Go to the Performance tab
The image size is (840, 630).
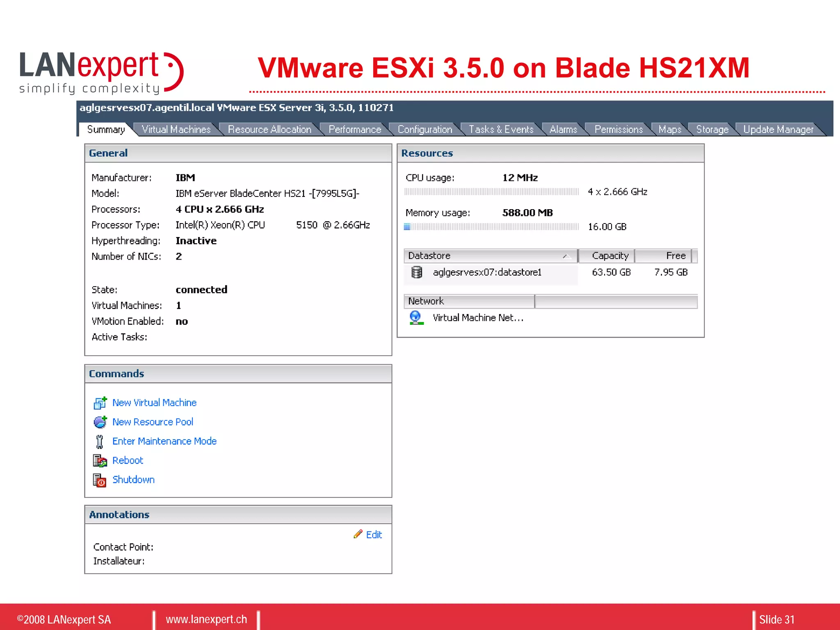click(355, 130)
